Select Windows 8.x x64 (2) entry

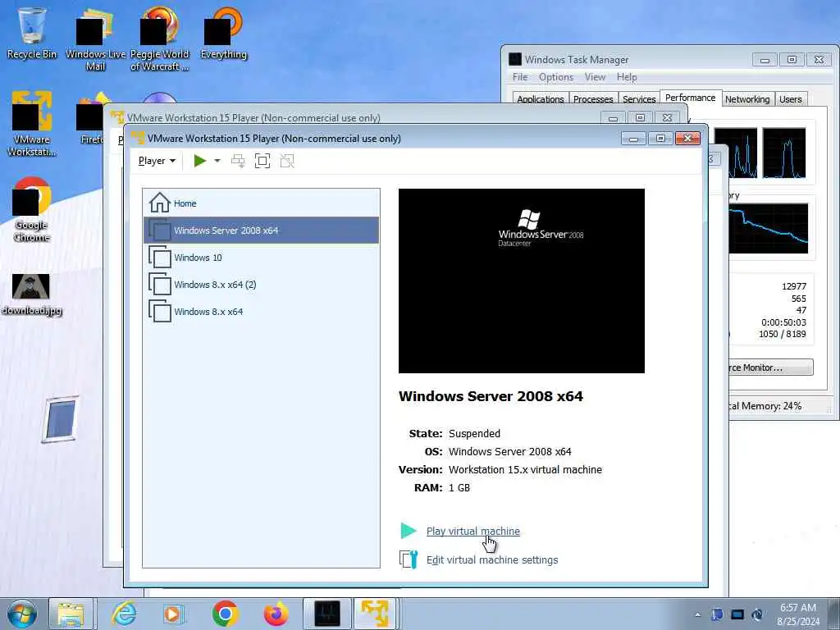coord(262,285)
